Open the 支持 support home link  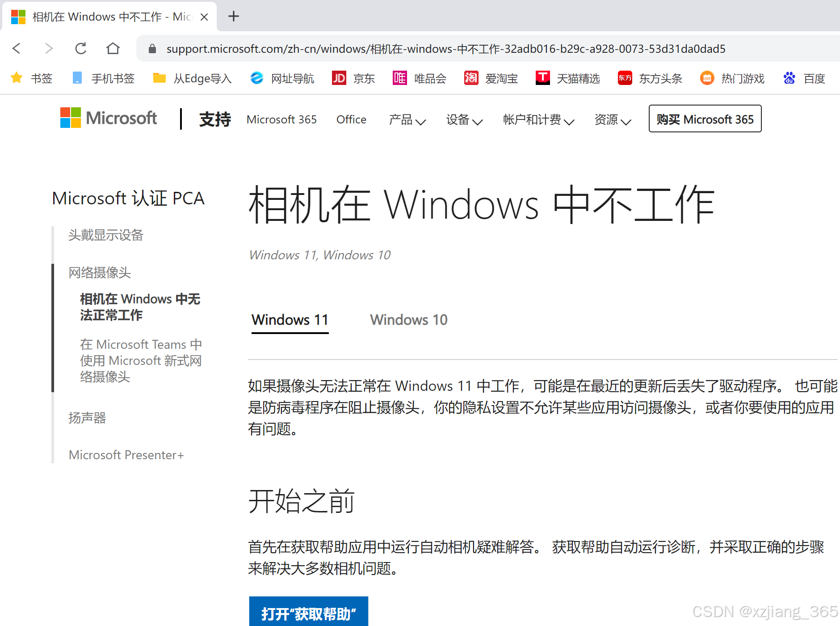coord(215,119)
